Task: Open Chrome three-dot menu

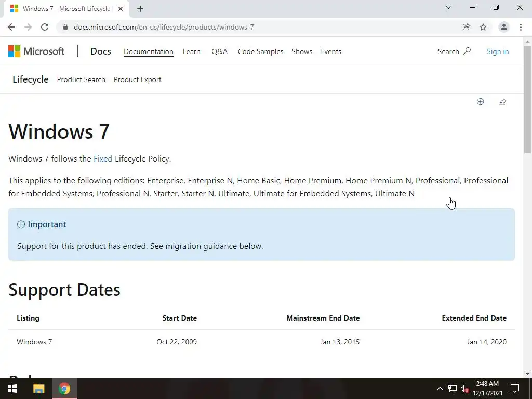Action: pos(521,27)
